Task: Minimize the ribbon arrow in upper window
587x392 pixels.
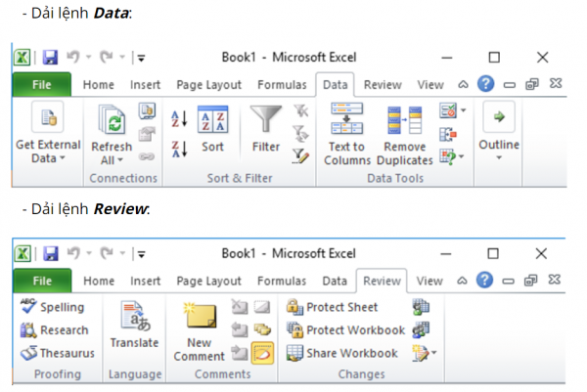Action: pos(463,84)
